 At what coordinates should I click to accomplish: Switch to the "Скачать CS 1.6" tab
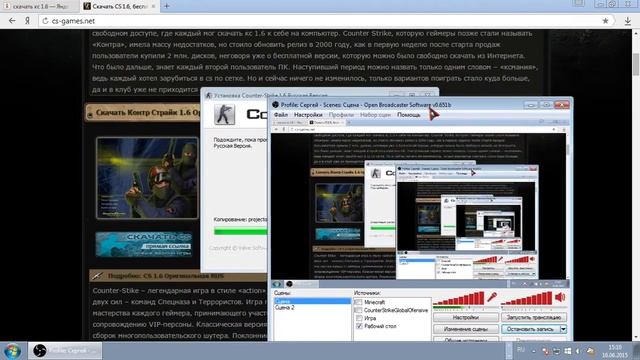120,7
